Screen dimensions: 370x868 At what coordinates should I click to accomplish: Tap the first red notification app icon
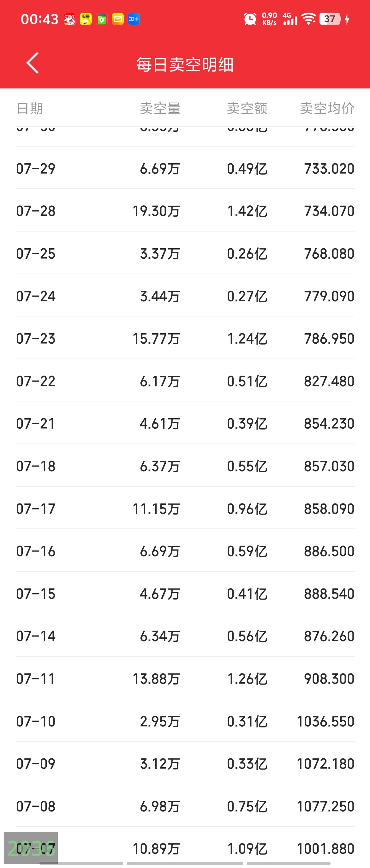(x=70, y=19)
